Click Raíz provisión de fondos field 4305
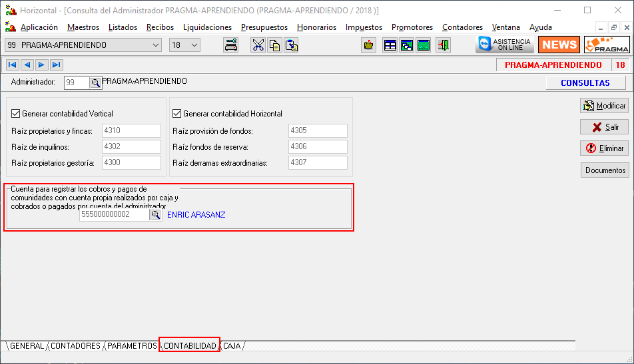The image size is (634, 364). (318, 130)
